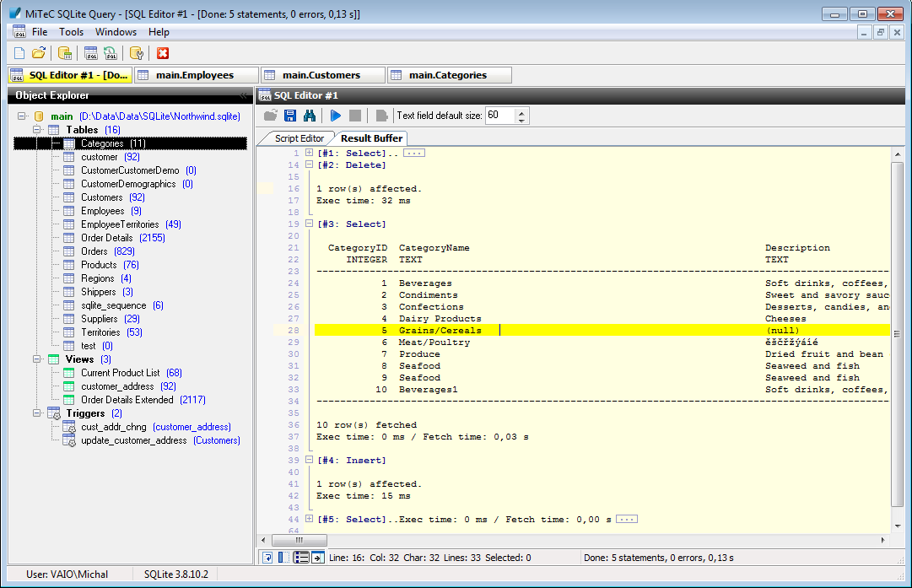Click the binoculars Find icon

[x=310, y=116]
